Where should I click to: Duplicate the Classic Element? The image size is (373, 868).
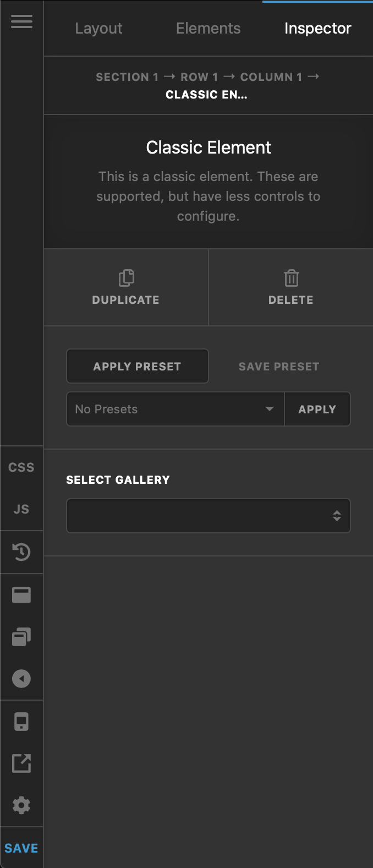(125, 287)
